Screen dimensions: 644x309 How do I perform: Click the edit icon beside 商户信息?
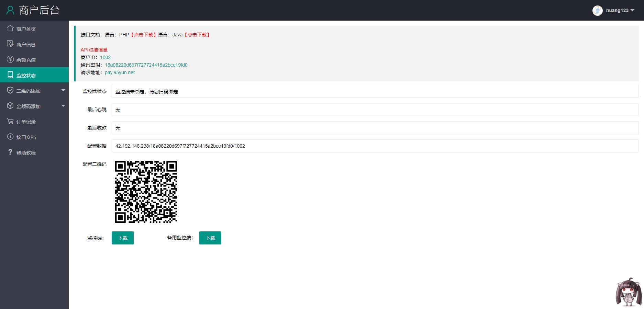point(10,44)
